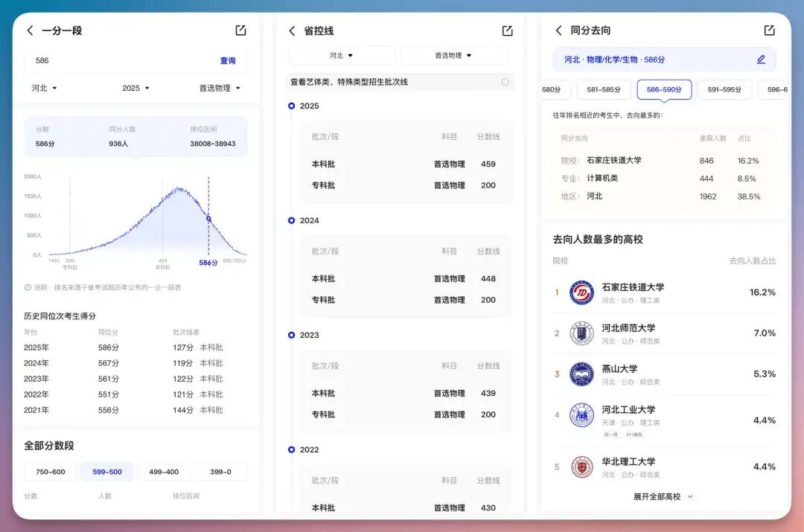This screenshot has width=804, height=532.
Task: Open 燕山大学 in top universities list
Action: click(x=665, y=374)
